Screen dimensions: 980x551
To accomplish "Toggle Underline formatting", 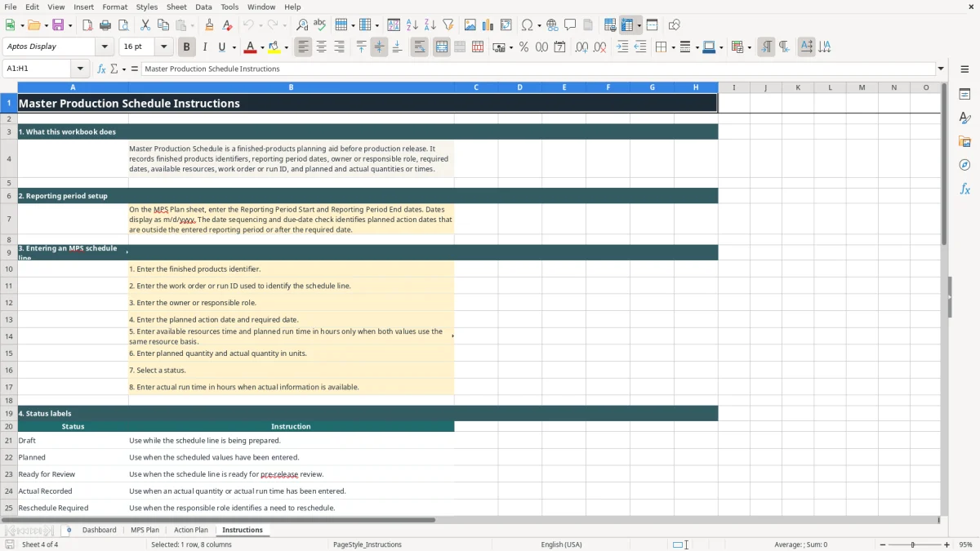I will tap(221, 47).
